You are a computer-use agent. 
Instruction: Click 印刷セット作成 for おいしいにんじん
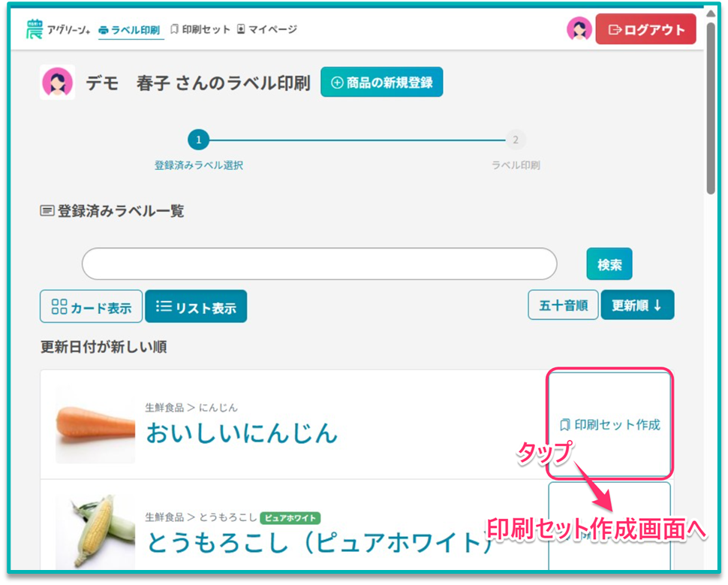click(x=609, y=424)
